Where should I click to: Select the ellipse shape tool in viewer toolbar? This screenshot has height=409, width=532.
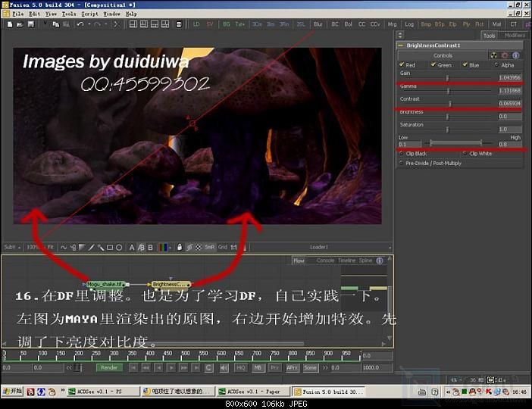pyautogui.click(x=119, y=248)
